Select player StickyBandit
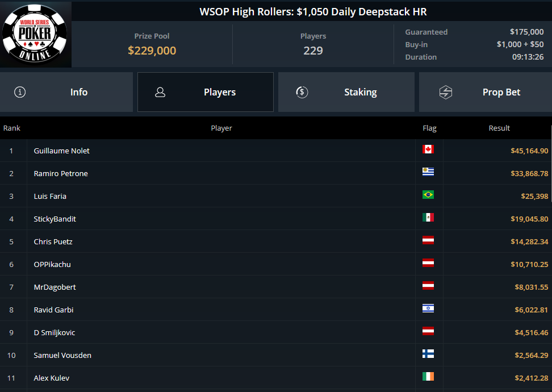 pos(55,219)
